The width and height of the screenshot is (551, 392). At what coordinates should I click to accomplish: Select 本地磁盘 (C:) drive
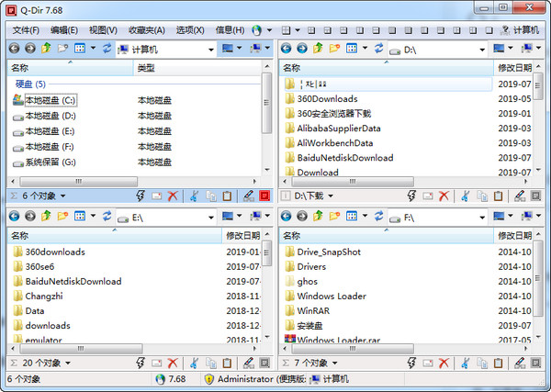click(x=51, y=100)
